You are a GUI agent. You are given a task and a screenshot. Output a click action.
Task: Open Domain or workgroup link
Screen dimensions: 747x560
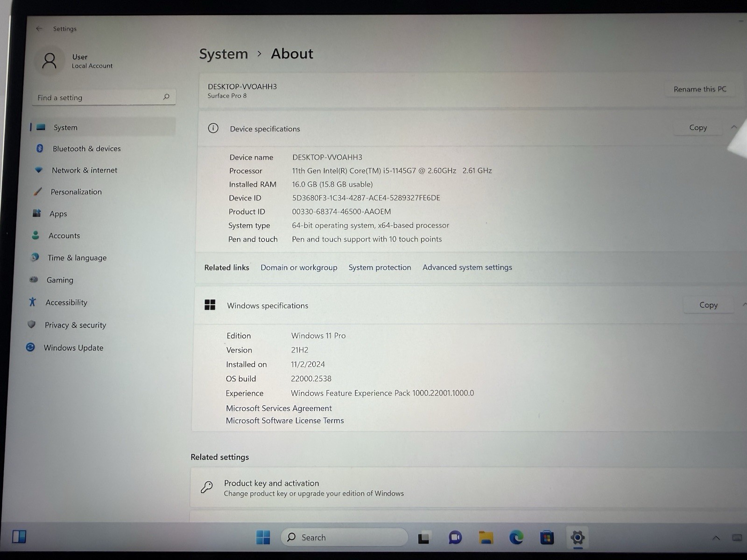pos(299,267)
